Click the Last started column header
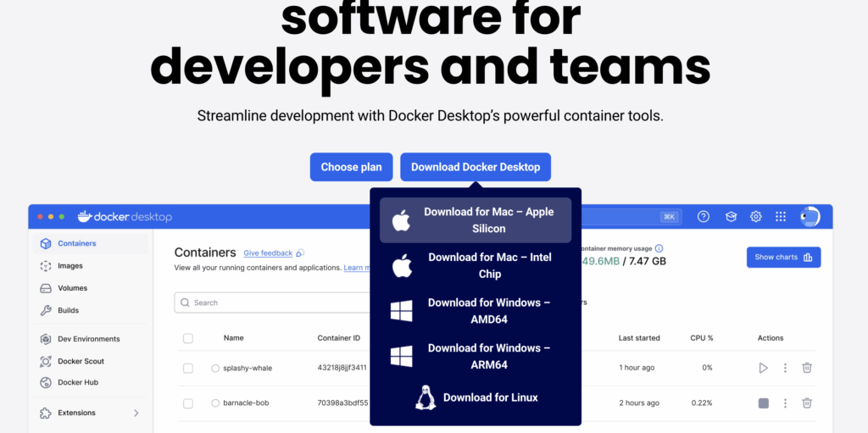Viewport: 868px width, 433px height. coord(639,338)
